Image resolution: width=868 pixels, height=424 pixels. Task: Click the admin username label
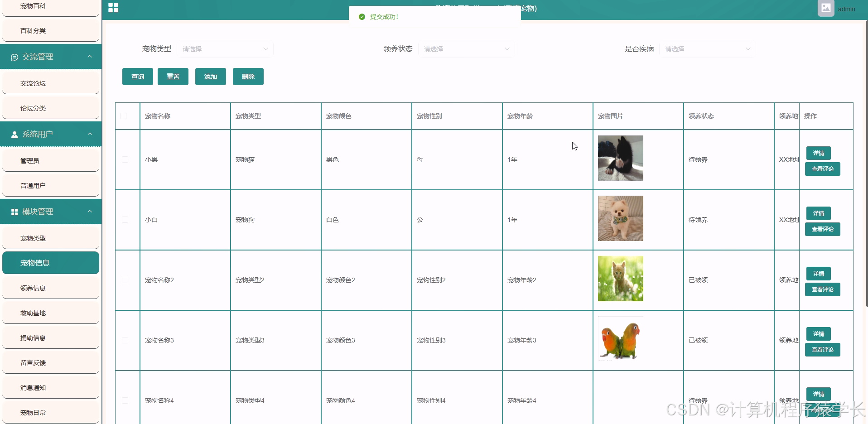pyautogui.click(x=846, y=9)
